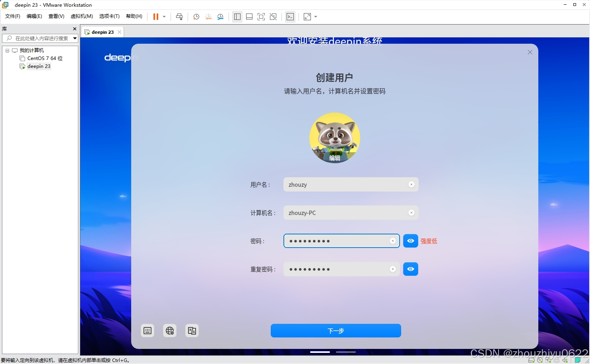Clear the 重复密码 field with its X icon
Image resolution: width=590 pixels, height=364 pixels.
click(393, 269)
